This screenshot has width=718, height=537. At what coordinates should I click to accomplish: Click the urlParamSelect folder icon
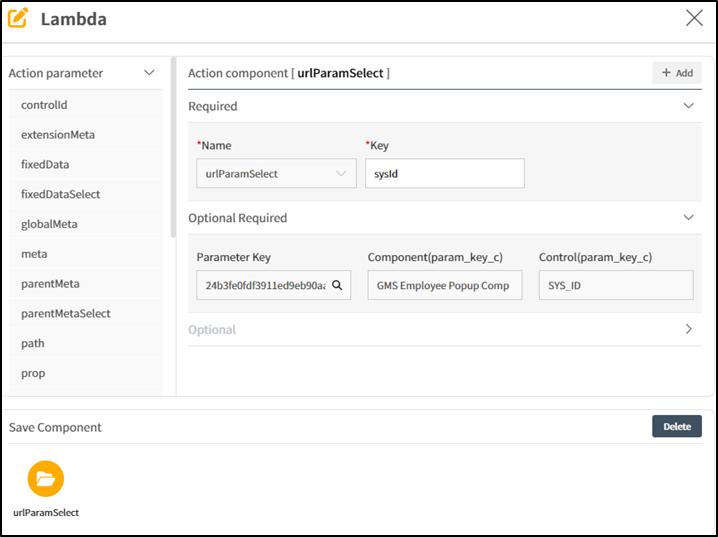[46, 479]
